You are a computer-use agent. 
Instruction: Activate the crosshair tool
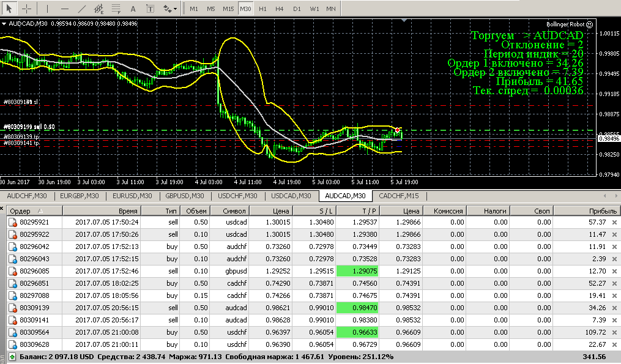coord(28,9)
